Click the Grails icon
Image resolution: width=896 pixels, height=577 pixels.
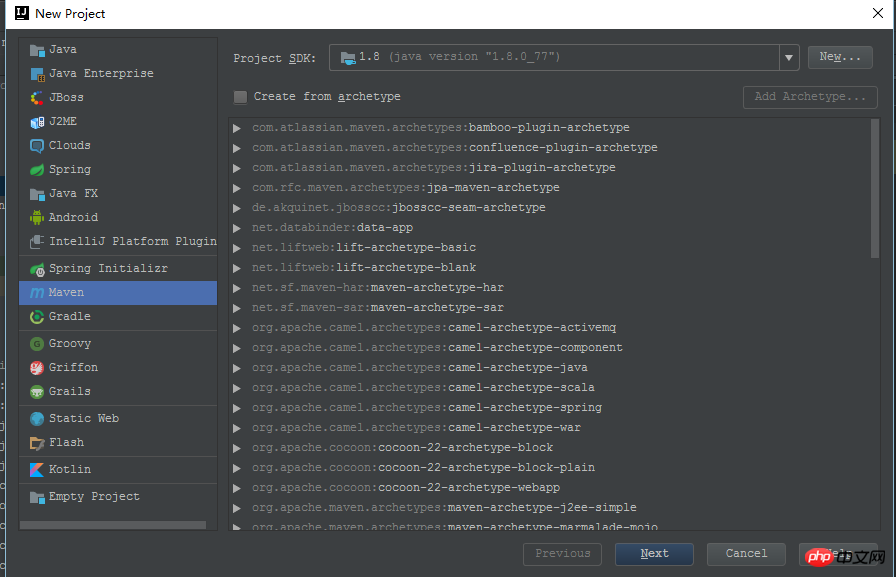click(x=37, y=392)
